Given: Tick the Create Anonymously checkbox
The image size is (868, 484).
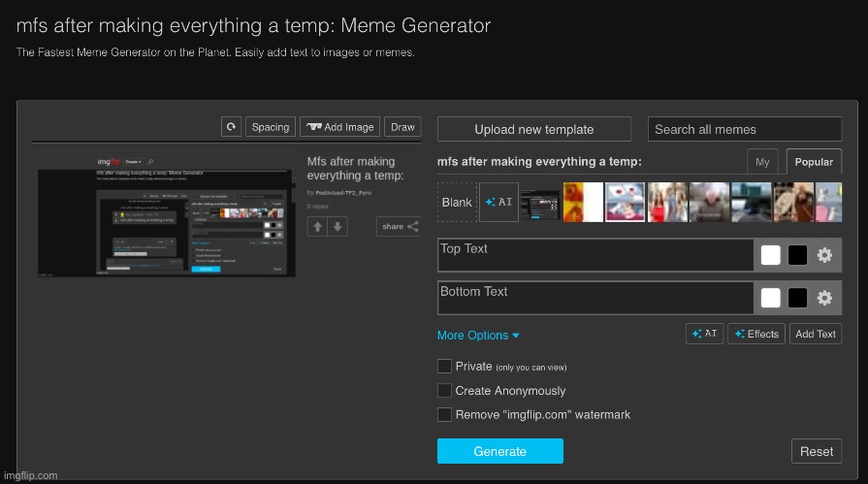Looking at the screenshot, I should (444, 391).
